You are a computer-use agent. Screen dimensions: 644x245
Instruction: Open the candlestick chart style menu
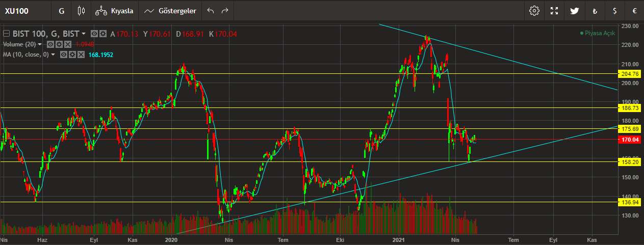click(x=81, y=10)
